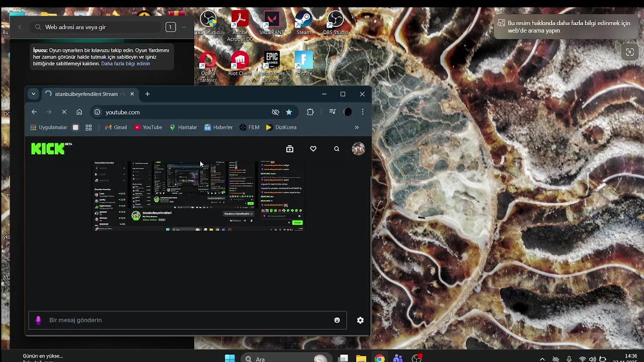The width and height of the screenshot is (644, 362).
Task: Open Riot Client desktop shortcut
Action: [x=240, y=64]
